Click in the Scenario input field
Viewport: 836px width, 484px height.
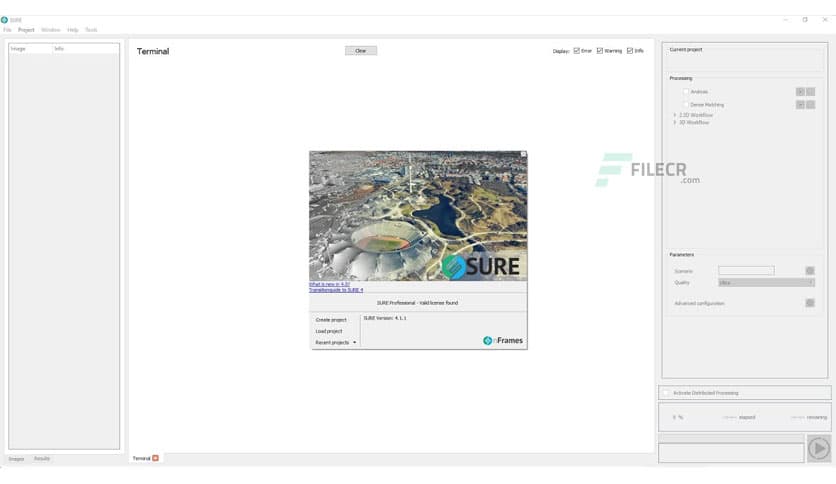[x=746, y=270]
